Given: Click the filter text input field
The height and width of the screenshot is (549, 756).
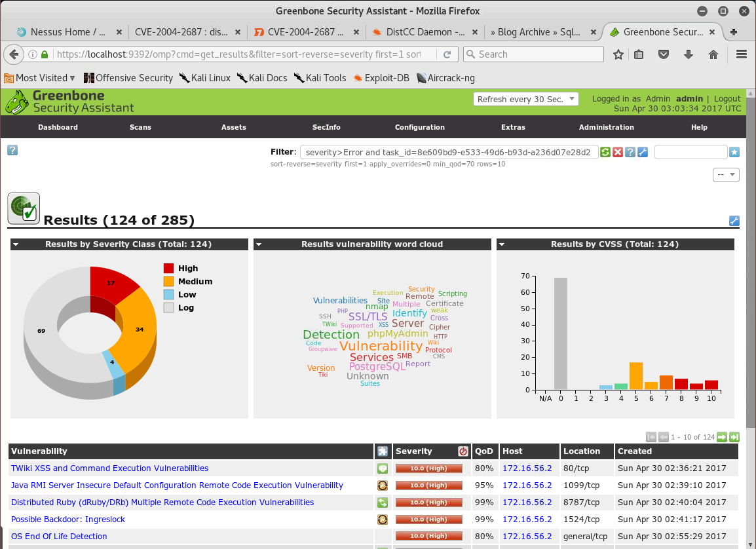Looking at the screenshot, I should tap(449, 152).
